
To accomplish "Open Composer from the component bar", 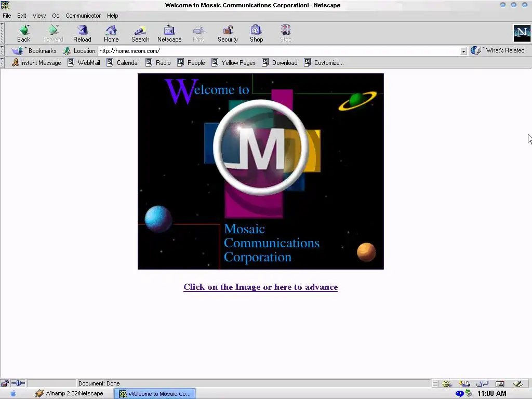I will coord(517,384).
